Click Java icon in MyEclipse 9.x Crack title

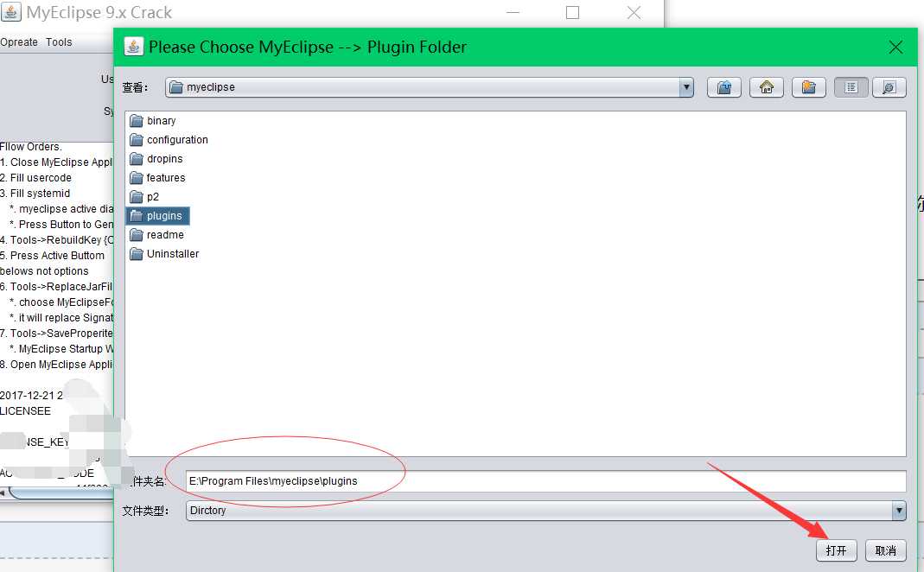click(10, 12)
